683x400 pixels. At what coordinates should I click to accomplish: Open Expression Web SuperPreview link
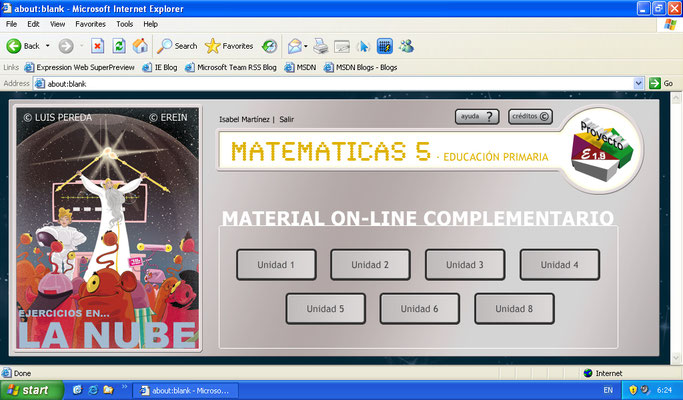coord(80,67)
